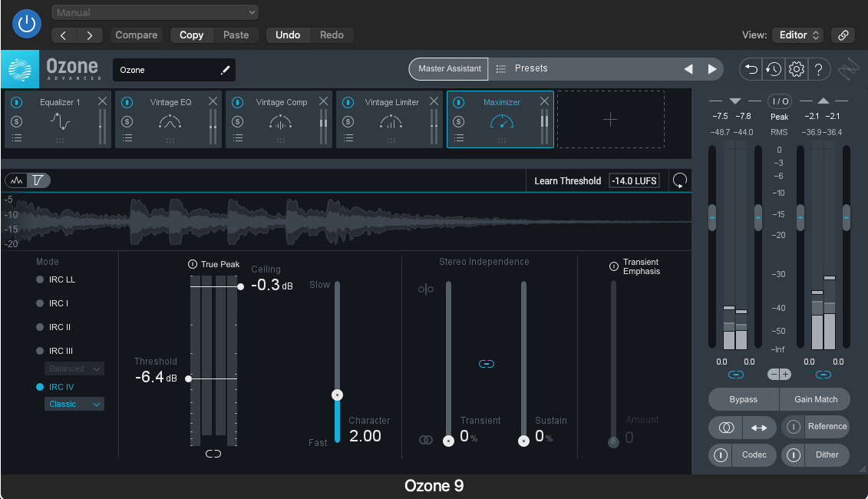Toggle Transient Emphasis power
This screenshot has height=499, width=868.
(614, 266)
